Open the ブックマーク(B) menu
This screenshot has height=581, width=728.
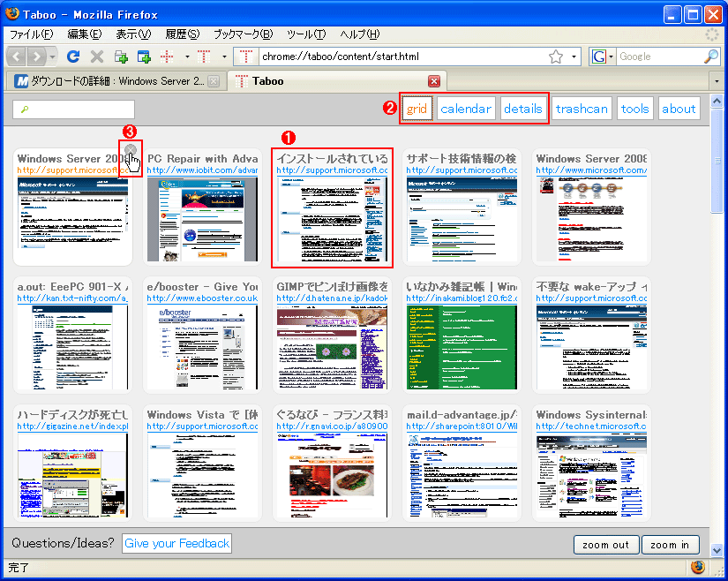click(243, 34)
